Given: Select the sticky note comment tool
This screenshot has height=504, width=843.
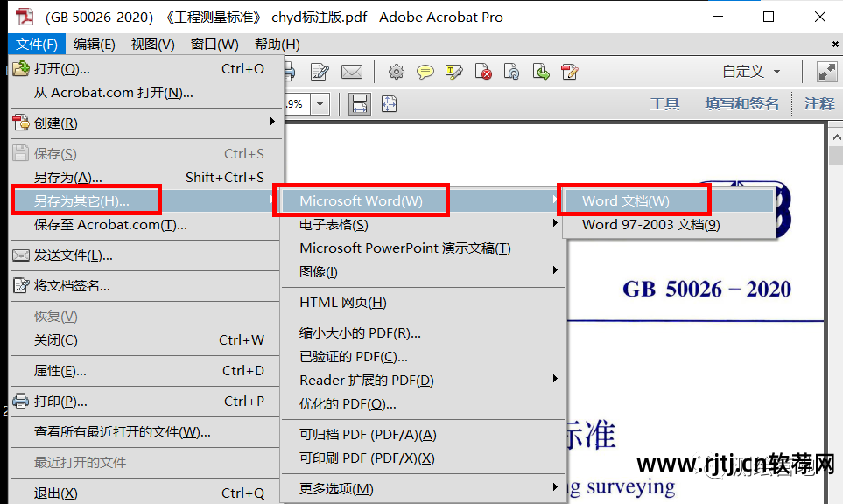Looking at the screenshot, I should click(425, 72).
